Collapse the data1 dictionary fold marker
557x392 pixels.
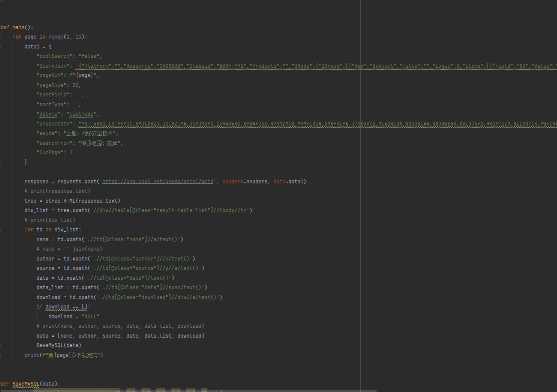coord(0,47)
